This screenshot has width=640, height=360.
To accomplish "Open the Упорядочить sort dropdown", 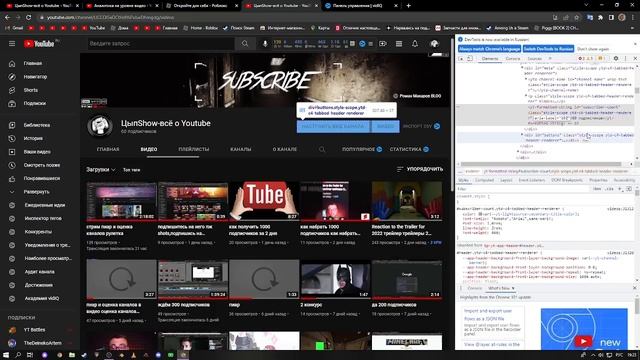I will 420,169.
